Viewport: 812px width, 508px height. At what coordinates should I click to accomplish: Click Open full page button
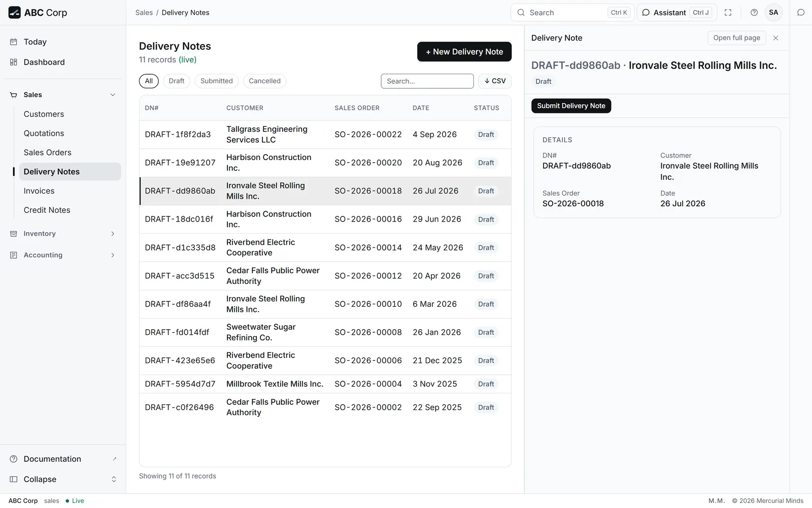(736, 38)
